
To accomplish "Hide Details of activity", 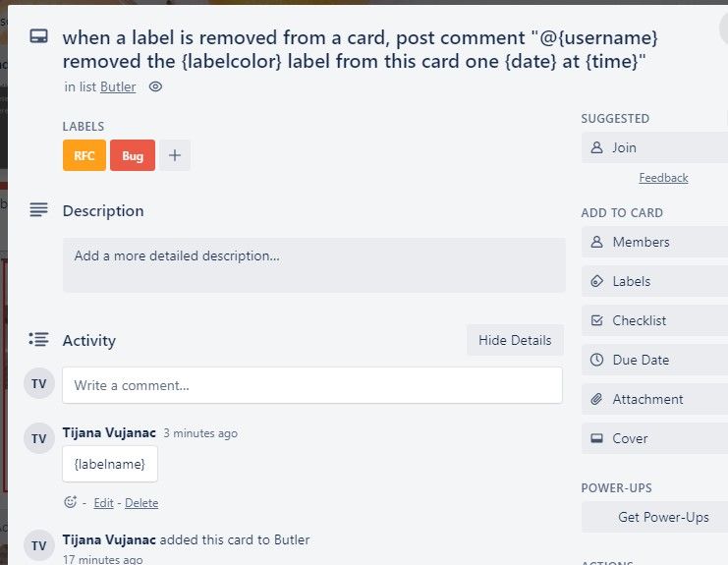I will pyautogui.click(x=515, y=340).
